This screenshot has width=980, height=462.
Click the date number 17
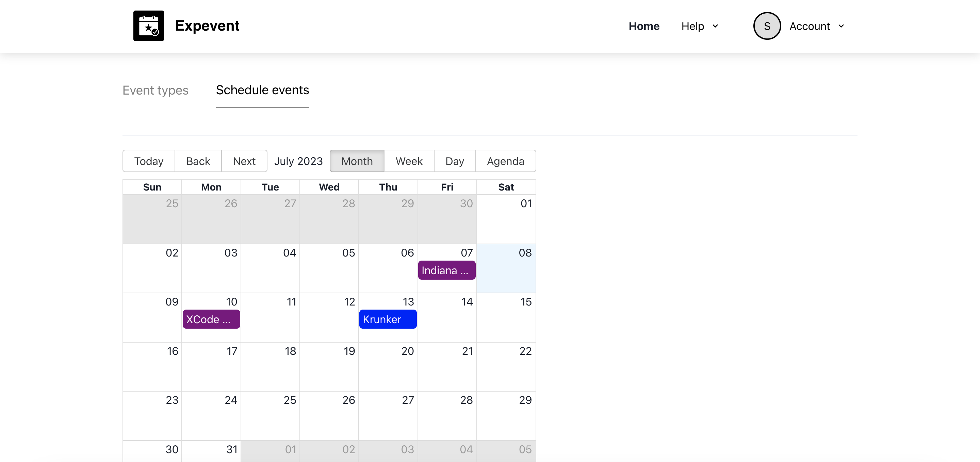click(x=232, y=351)
